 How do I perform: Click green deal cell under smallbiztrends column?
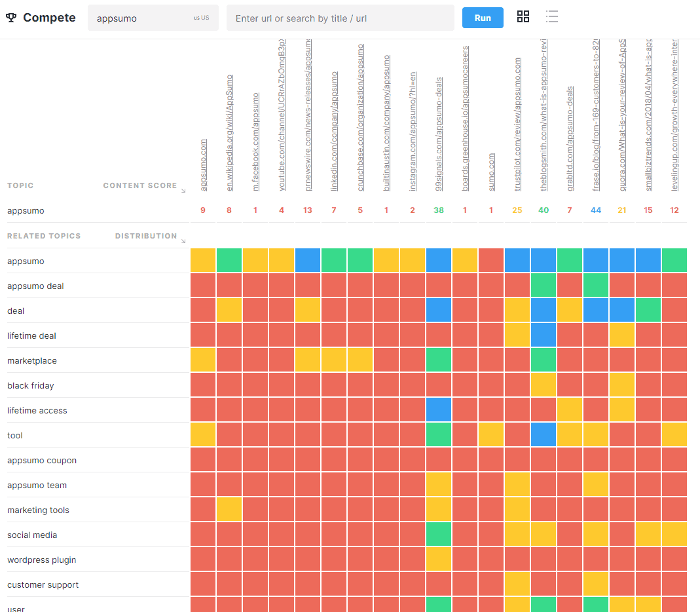pos(648,310)
